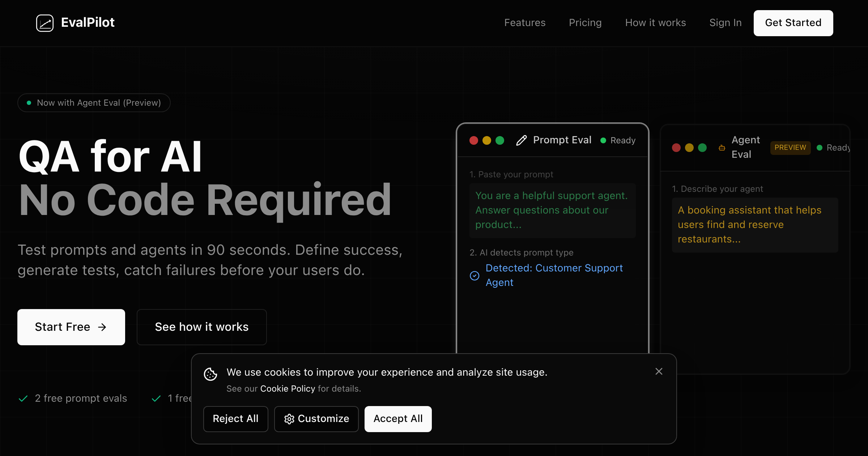Open the Pricing navigation item
This screenshot has width=868, height=456.
pos(585,23)
